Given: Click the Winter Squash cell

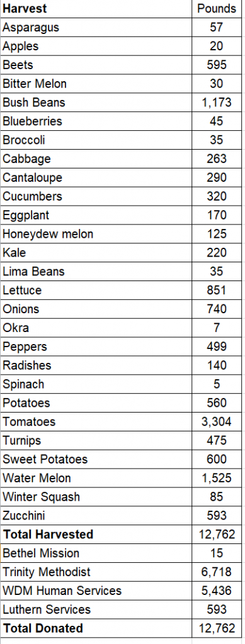Looking at the screenshot, I should tap(96, 497).
